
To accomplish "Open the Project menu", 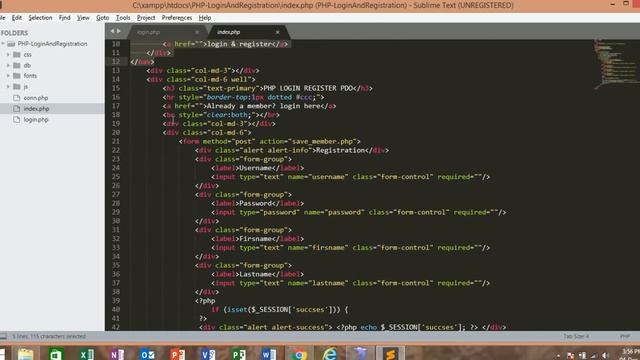I will click(x=146, y=18).
